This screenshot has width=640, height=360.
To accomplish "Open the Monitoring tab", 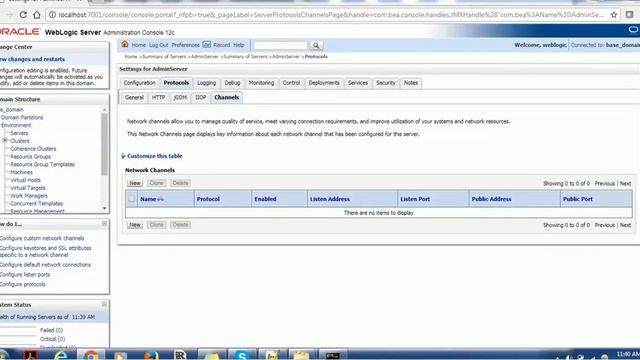I will click(262, 83).
